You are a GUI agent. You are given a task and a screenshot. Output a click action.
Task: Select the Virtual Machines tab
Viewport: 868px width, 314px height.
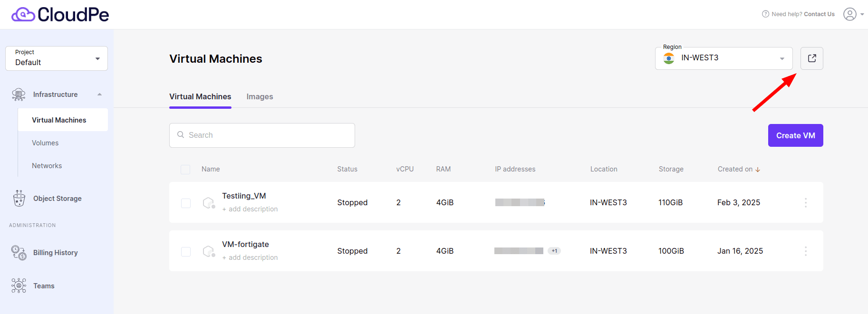tap(200, 96)
